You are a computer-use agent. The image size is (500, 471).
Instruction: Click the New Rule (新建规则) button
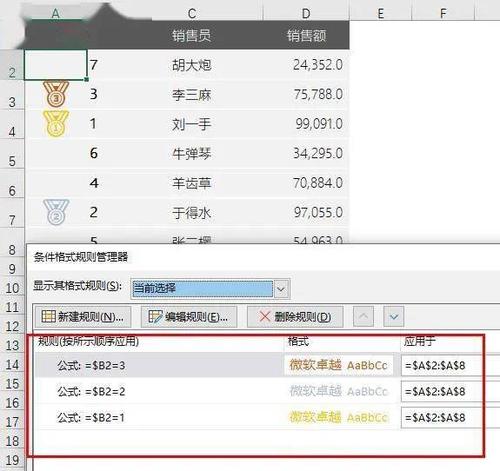coord(83,317)
